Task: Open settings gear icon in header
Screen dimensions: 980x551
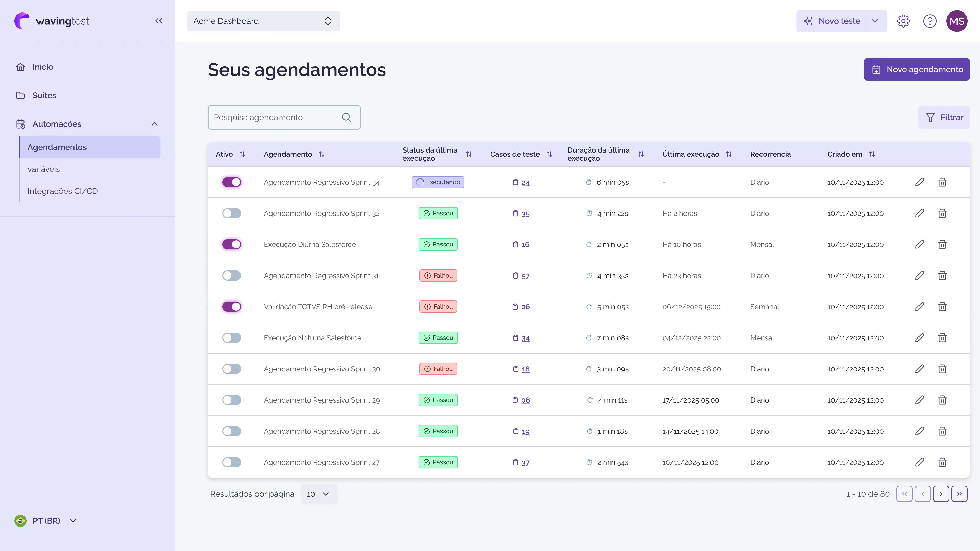Action: (x=903, y=21)
